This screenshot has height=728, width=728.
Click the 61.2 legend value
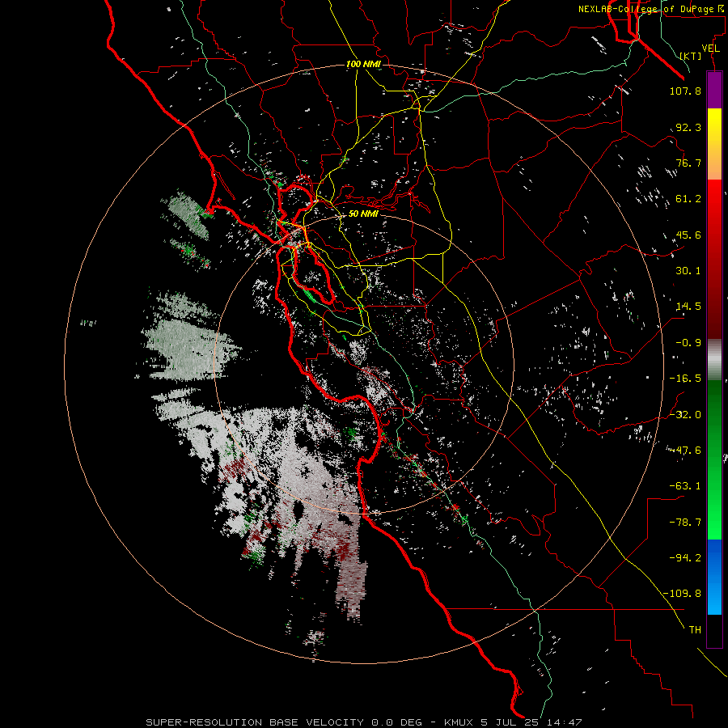click(688, 199)
